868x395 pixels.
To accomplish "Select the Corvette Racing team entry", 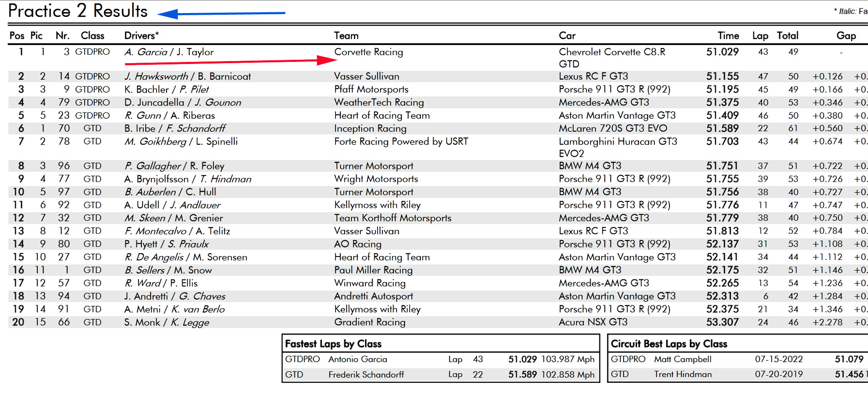I will click(368, 52).
